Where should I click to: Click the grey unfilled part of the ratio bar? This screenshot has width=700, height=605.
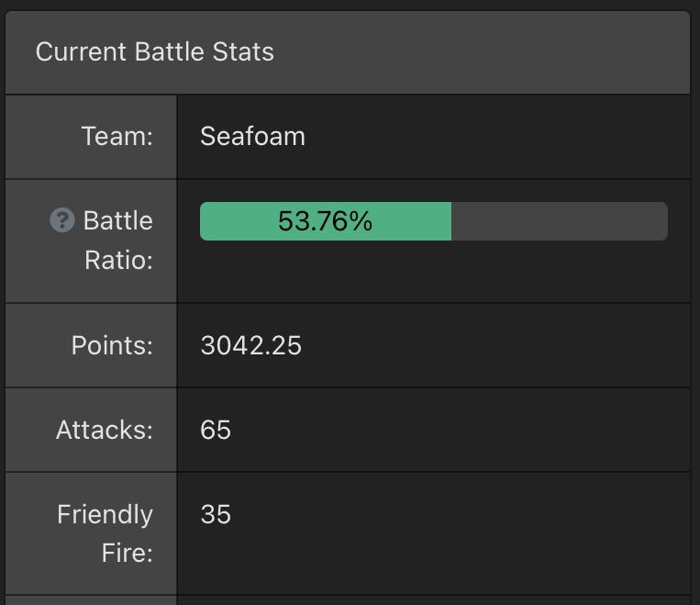560,221
